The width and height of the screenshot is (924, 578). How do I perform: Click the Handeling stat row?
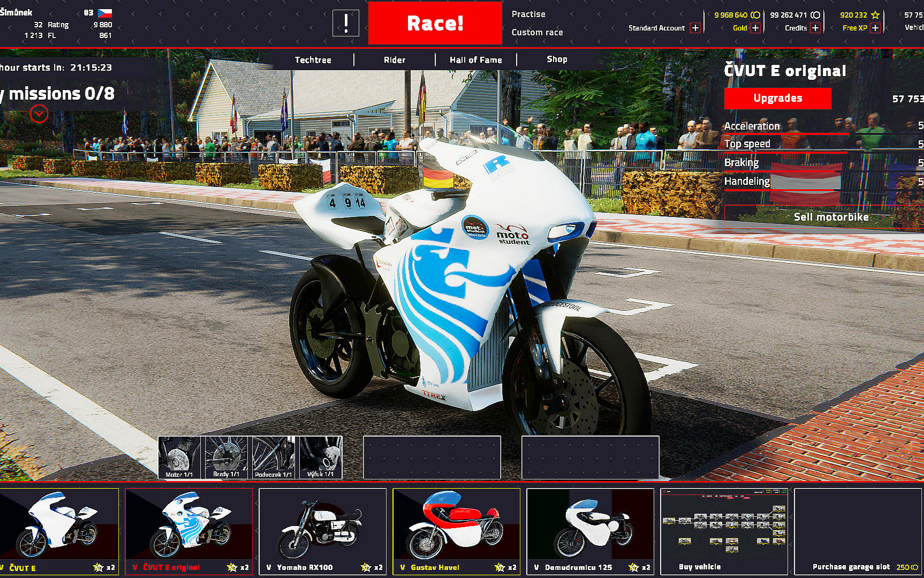tap(824, 182)
